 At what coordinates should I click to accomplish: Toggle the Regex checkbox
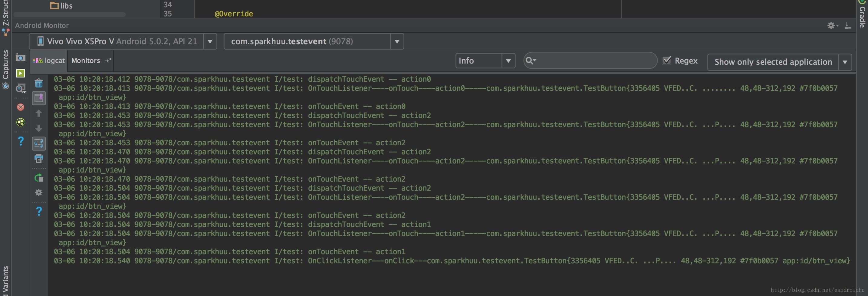[666, 60]
